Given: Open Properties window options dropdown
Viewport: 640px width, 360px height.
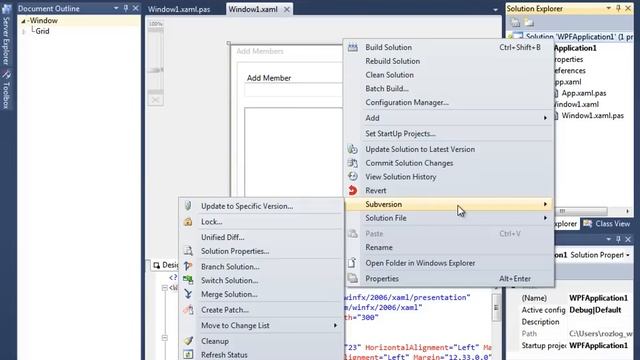Looking at the screenshot, I should (x=608, y=239).
